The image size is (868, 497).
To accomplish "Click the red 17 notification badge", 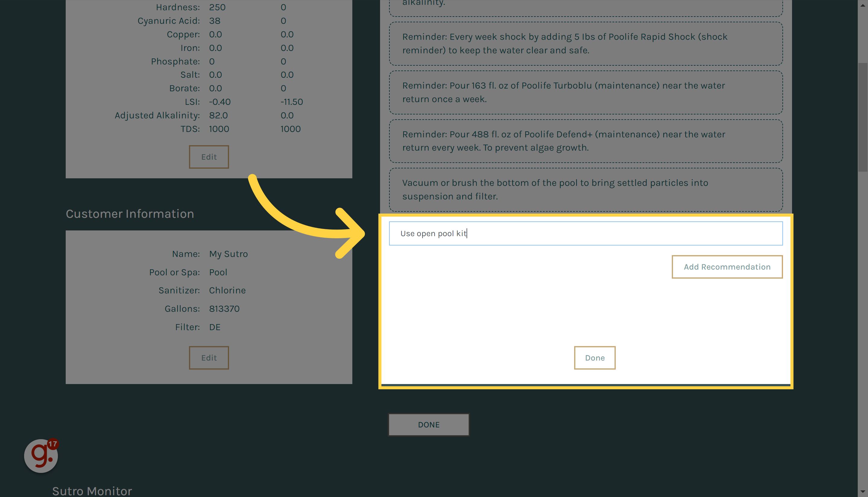I will [53, 444].
